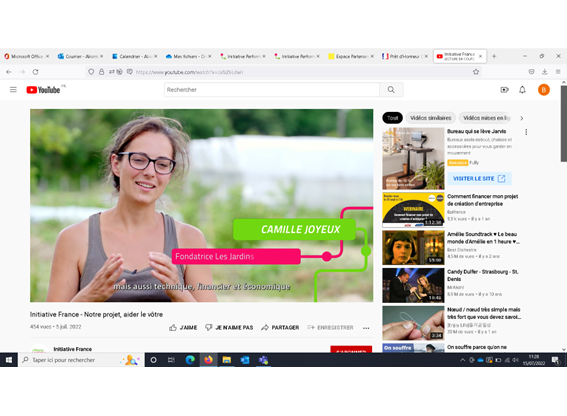Switch to the Mes fichiers tab
Image resolution: width=567 pixels, height=416 pixels.
click(188, 56)
